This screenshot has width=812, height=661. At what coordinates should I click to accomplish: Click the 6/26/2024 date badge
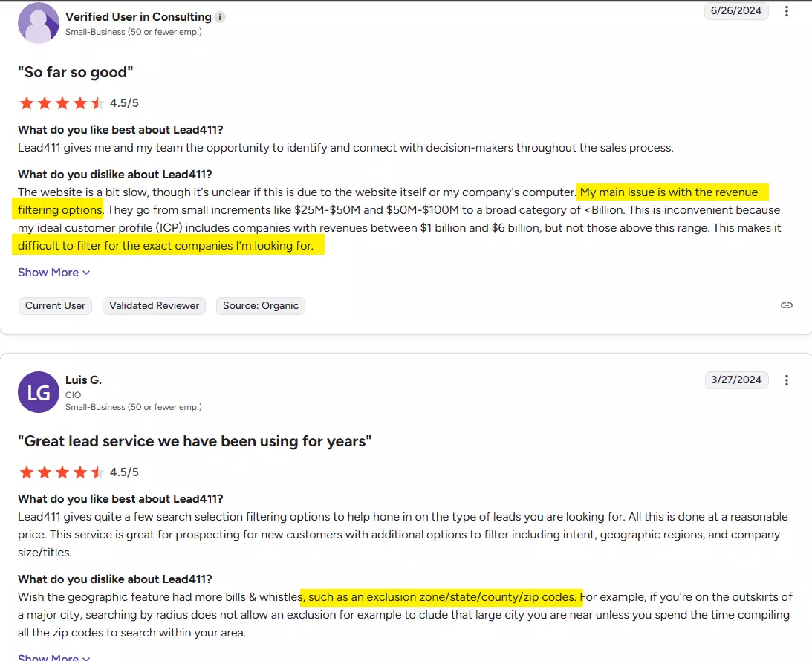tap(736, 11)
